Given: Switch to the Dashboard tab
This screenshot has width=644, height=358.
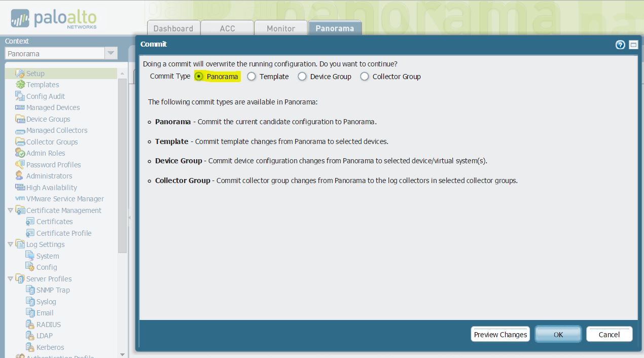Looking at the screenshot, I should pos(173,28).
